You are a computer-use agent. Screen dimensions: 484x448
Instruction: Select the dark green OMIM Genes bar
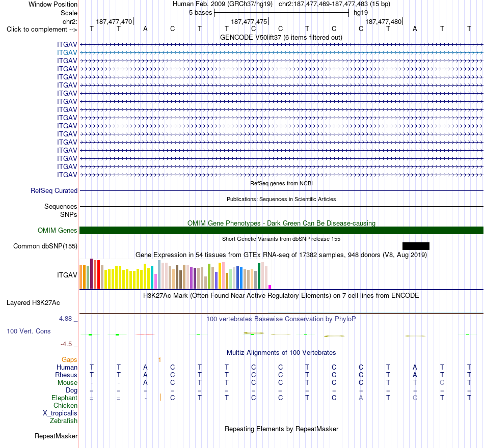pyautogui.click(x=281, y=231)
